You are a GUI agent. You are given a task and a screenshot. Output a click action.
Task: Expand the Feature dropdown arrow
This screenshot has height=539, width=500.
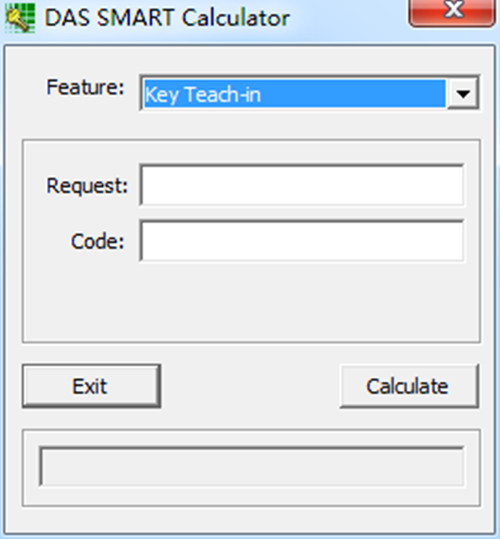click(463, 94)
